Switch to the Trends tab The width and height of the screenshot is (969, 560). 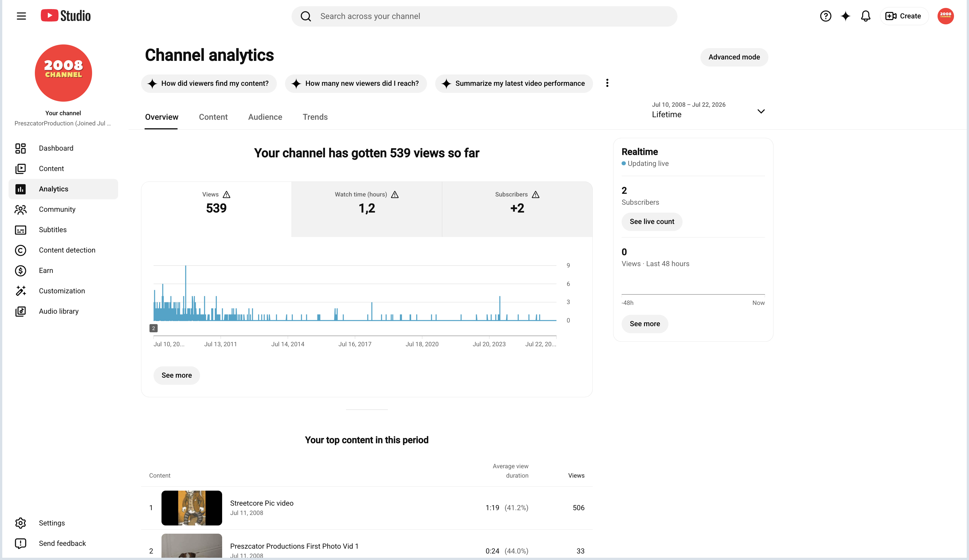315,117
